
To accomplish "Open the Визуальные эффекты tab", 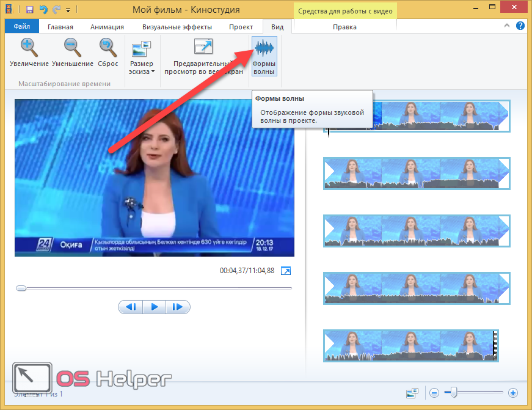I will click(x=177, y=27).
